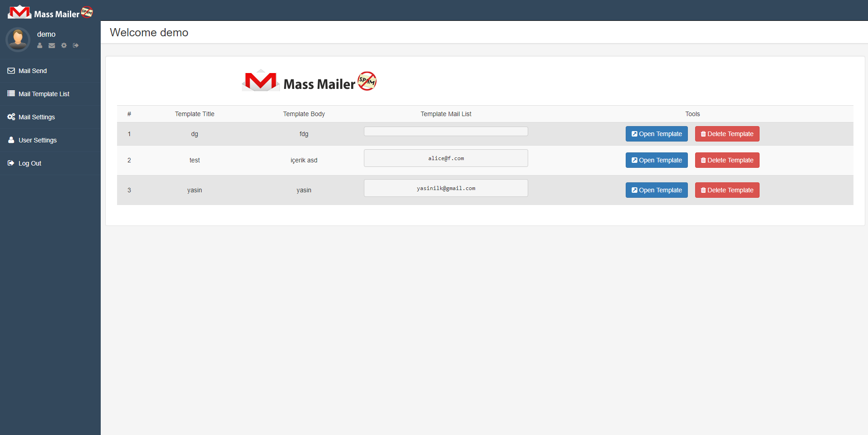
Task: Click the Welcome demo heading
Action: tap(149, 32)
